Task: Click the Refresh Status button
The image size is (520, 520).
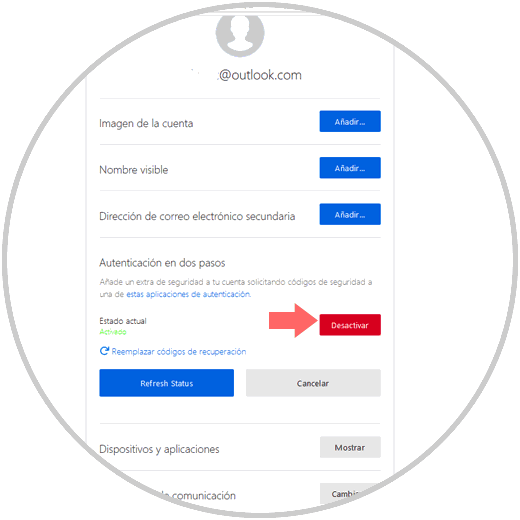Action: (x=167, y=383)
